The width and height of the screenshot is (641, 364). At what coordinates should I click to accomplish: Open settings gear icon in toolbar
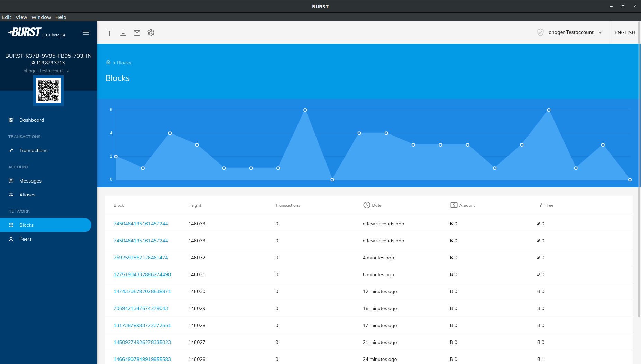(151, 33)
